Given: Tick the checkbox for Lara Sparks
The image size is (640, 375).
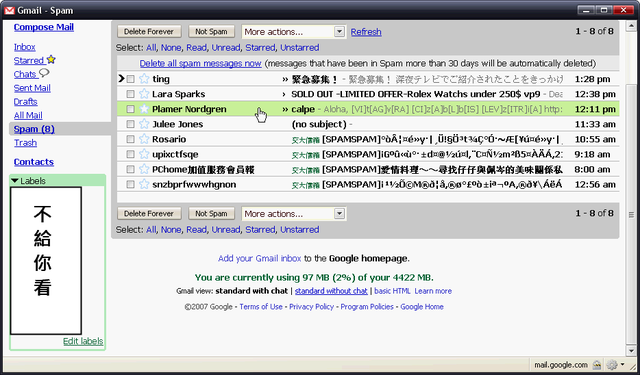Looking at the screenshot, I should pos(130,94).
